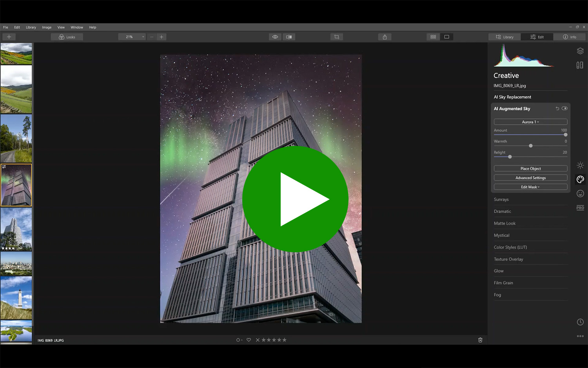Click the share export icon
This screenshot has width=588, height=368.
pyautogui.click(x=385, y=37)
